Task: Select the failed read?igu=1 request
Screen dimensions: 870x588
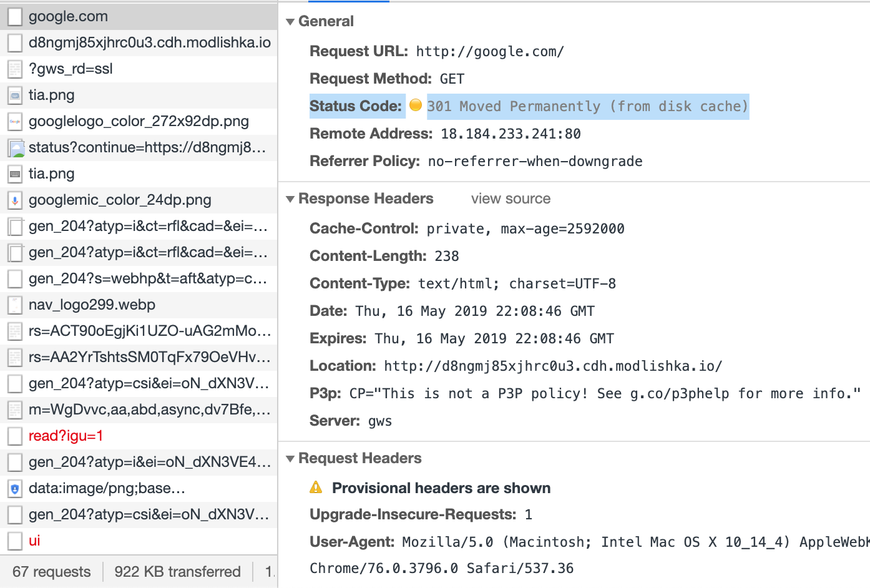Action: [x=139, y=436]
